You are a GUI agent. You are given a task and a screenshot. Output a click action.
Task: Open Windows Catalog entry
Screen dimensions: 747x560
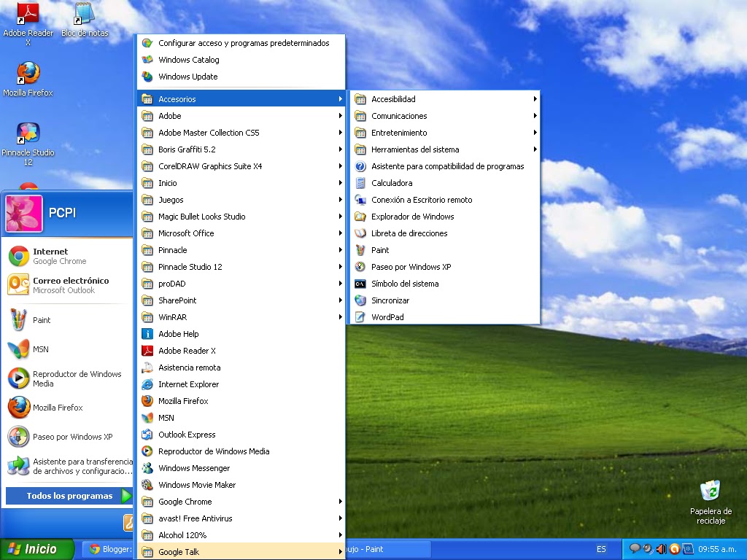[241, 60]
